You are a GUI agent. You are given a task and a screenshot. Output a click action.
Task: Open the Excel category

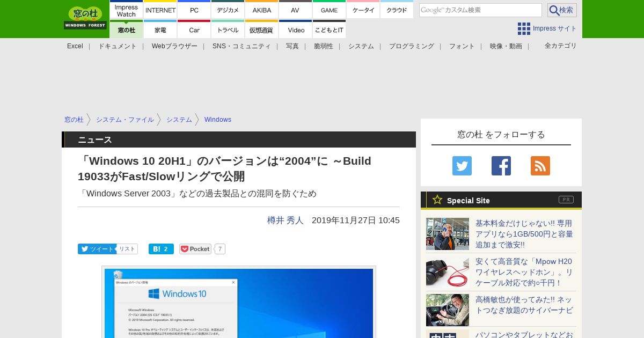pos(75,46)
